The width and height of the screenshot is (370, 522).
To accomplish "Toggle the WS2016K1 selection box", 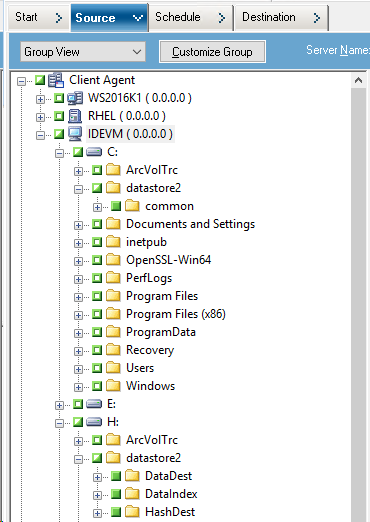I will 59,98.
